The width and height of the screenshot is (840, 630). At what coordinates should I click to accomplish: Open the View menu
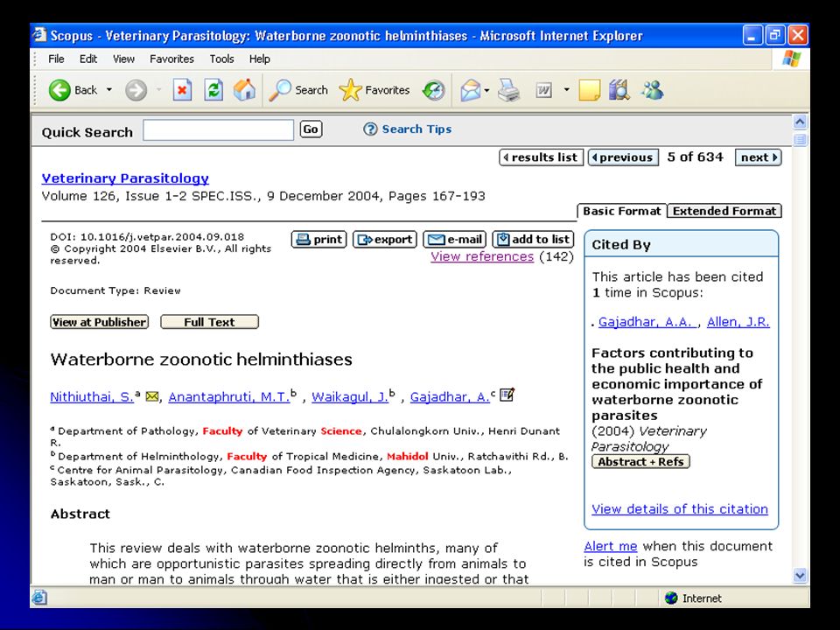click(x=123, y=59)
